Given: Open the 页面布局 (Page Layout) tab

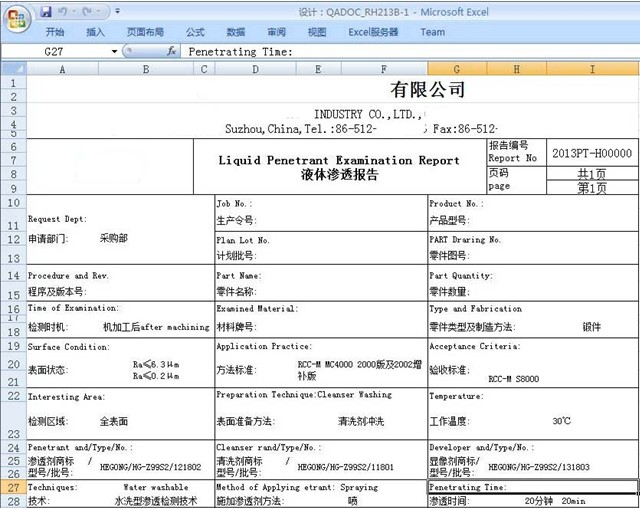Looking at the screenshot, I should (145, 32).
